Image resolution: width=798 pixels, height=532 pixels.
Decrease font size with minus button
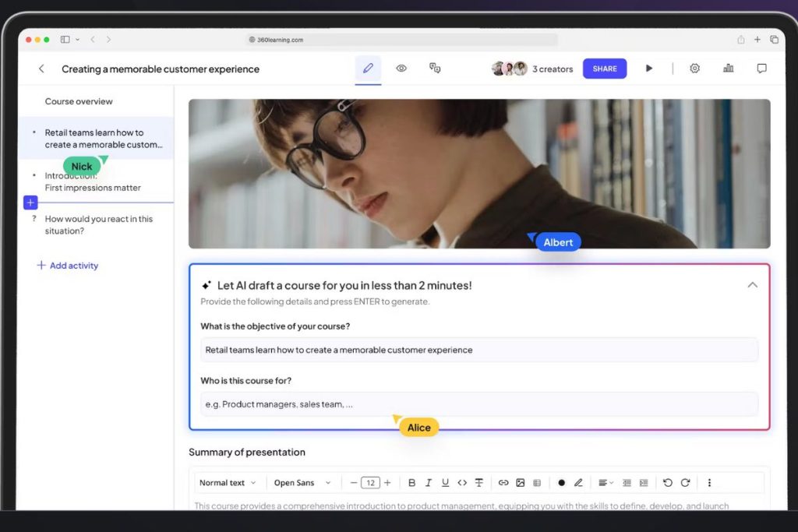pyautogui.click(x=353, y=483)
